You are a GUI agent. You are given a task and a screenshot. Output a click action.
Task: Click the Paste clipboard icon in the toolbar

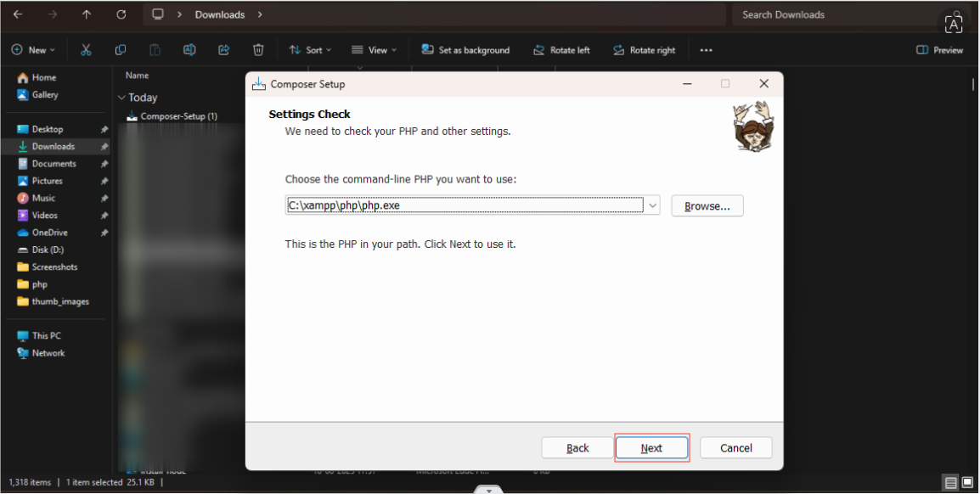(x=155, y=50)
